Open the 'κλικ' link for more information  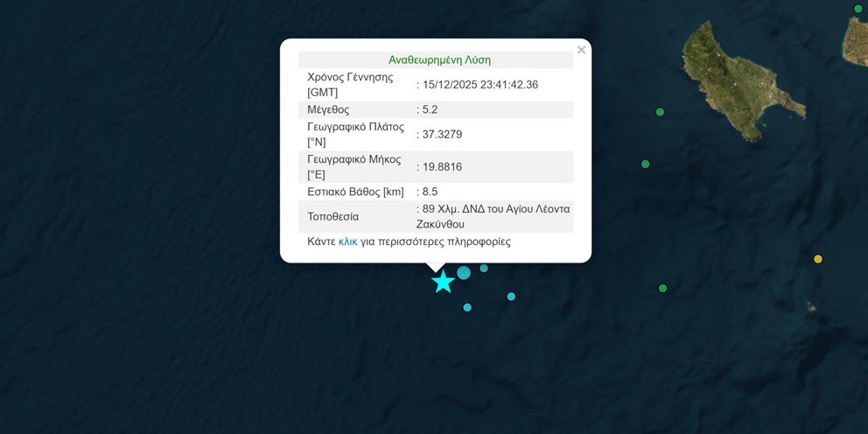[x=348, y=241]
